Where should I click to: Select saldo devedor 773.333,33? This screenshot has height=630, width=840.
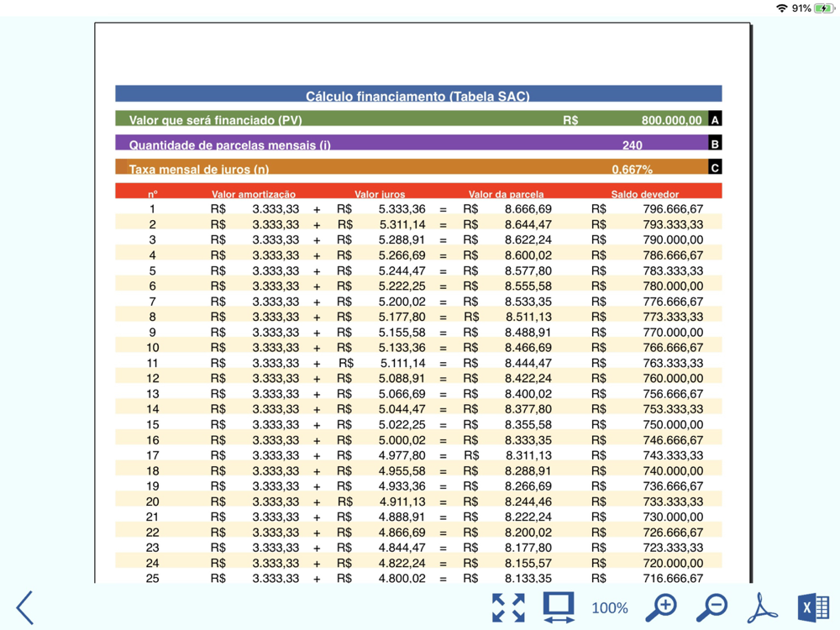pos(673,317)
